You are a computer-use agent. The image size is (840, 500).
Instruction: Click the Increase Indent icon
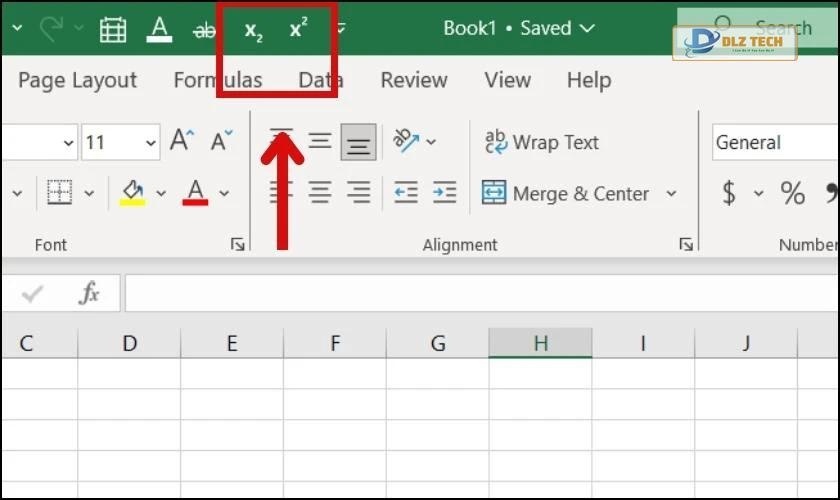444,193
